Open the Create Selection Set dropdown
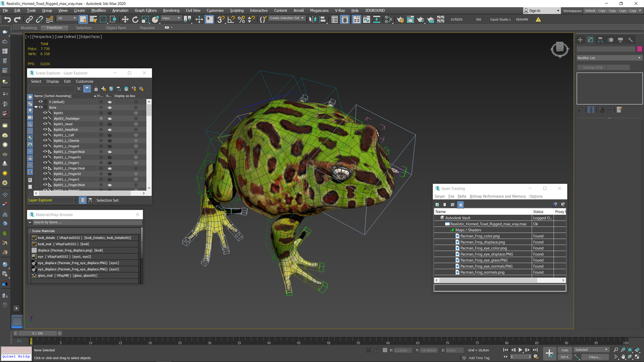644x362 pixels. (x=287, y=18)
